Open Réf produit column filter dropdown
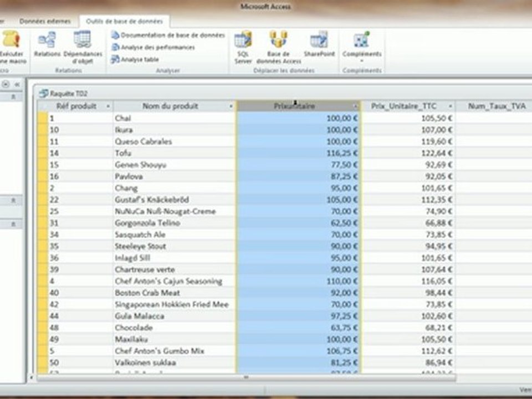Viewport: 532px width, 399px height. 108,106
